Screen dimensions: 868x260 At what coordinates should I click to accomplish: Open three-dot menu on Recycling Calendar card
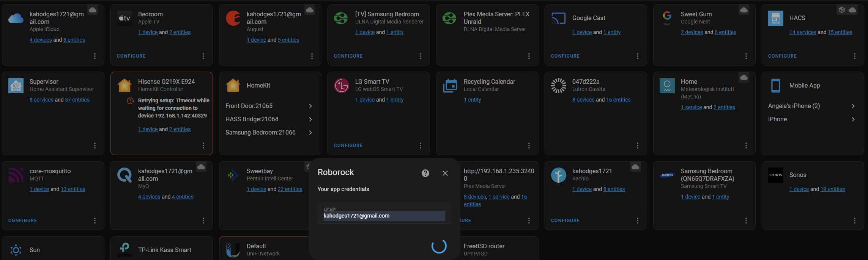pyautogui.click(x=529, y=146)
